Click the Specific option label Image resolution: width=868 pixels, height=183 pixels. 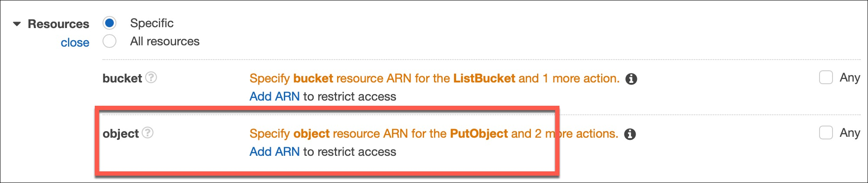pyautogui.click(x=152, y=23)
